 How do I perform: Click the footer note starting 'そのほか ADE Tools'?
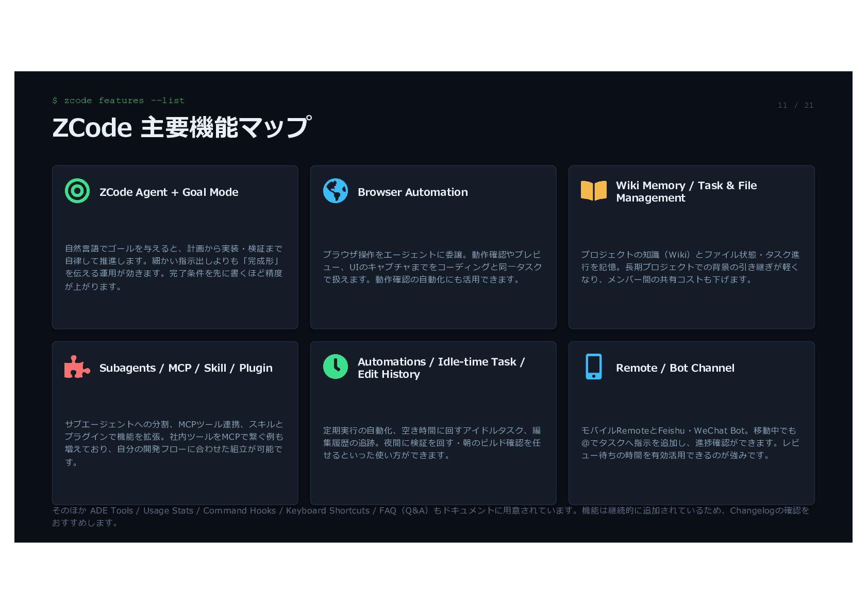pyautogui.click(x=431, y=517)
